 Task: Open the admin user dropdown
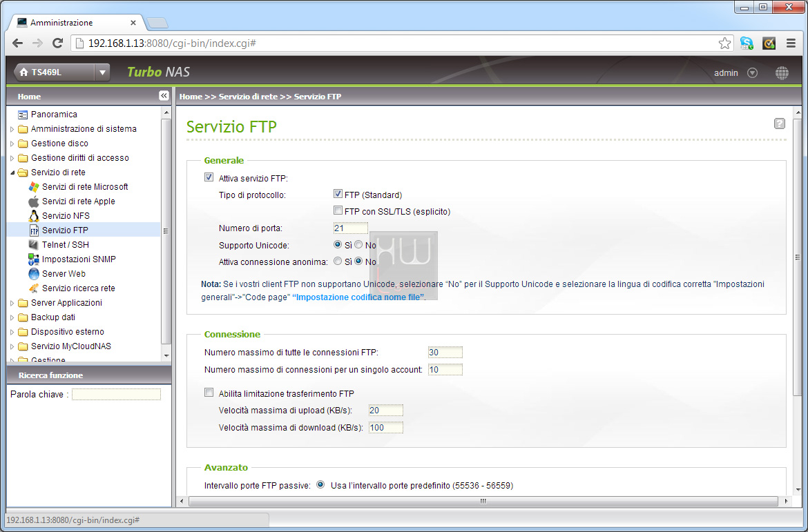point(752,73)
